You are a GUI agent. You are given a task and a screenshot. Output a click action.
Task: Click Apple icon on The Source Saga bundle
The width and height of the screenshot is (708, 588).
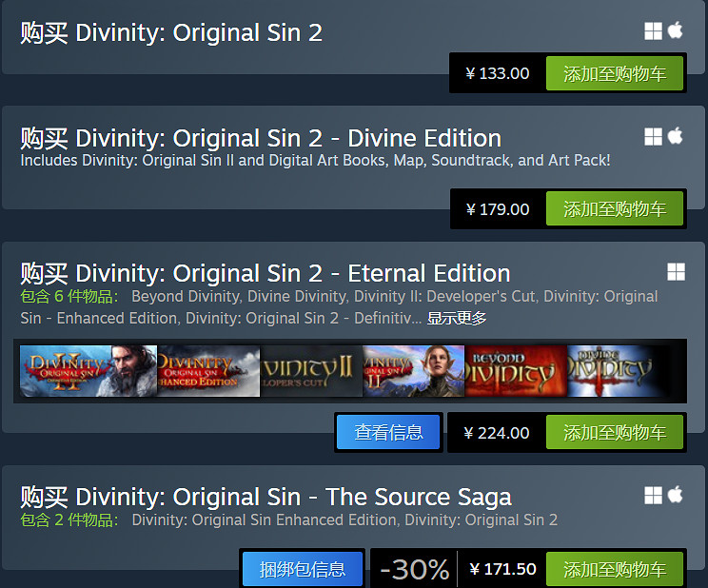click(x=676, y=495)
